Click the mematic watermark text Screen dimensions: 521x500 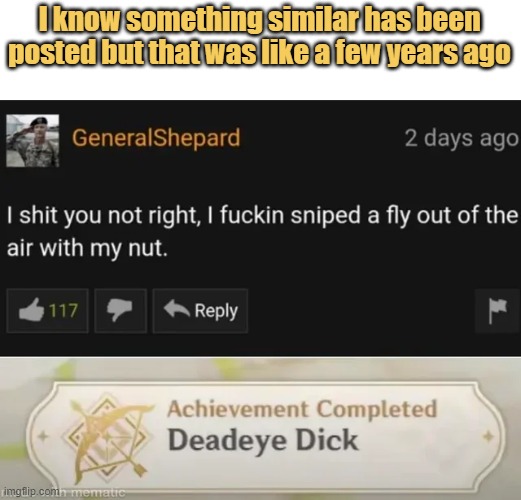click(98, 492)
